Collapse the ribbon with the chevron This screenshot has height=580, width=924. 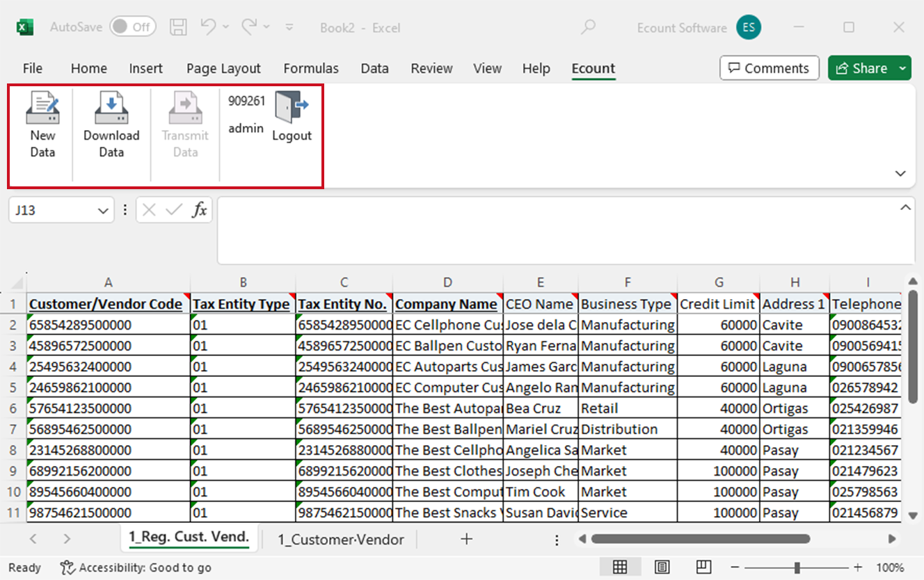[900, 173]
